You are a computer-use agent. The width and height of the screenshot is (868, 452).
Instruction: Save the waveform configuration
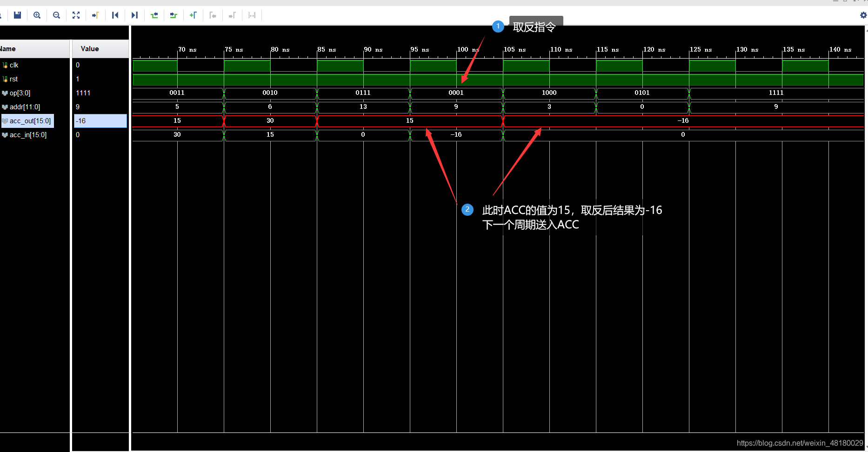point(17,15)
